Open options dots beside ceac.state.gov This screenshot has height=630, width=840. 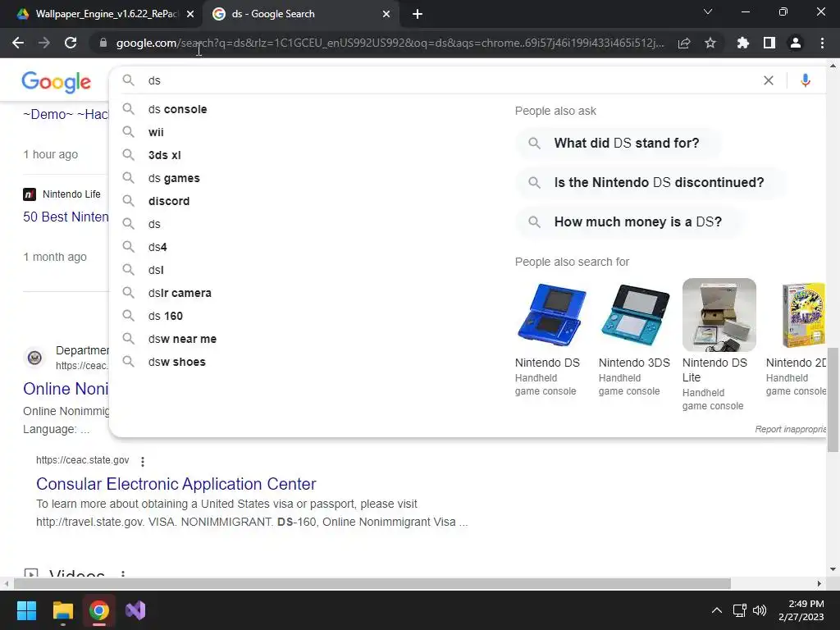pos(143,461)
